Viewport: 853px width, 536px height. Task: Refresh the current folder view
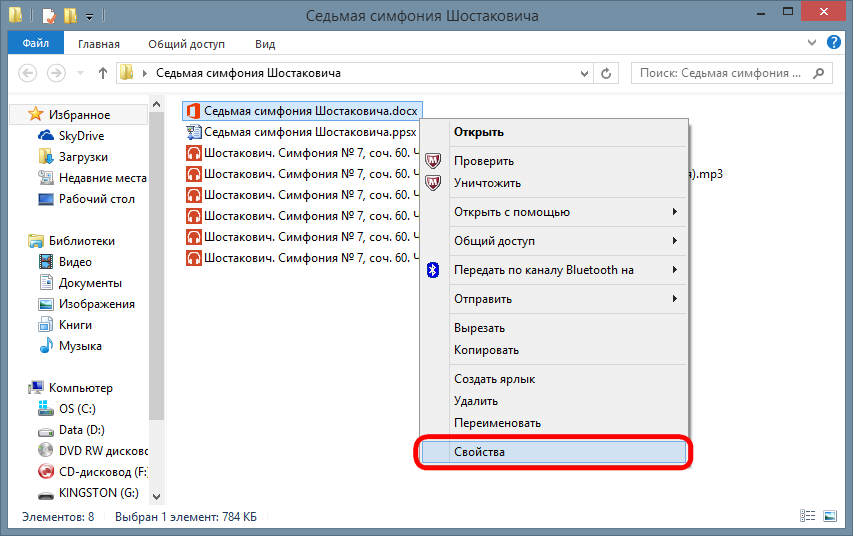(607, 73)
